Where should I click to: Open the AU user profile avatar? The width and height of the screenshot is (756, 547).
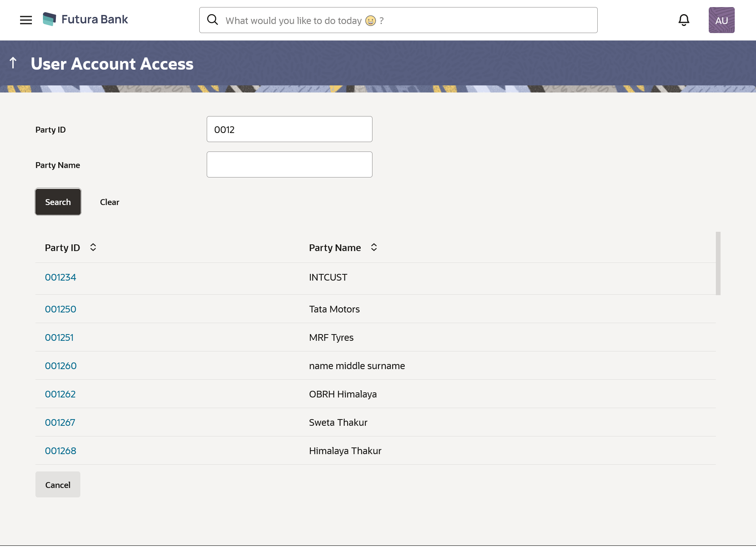721,20
